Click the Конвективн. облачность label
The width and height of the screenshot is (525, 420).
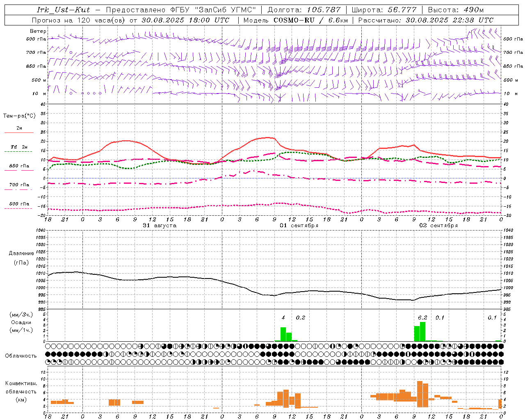click(21, 388)
